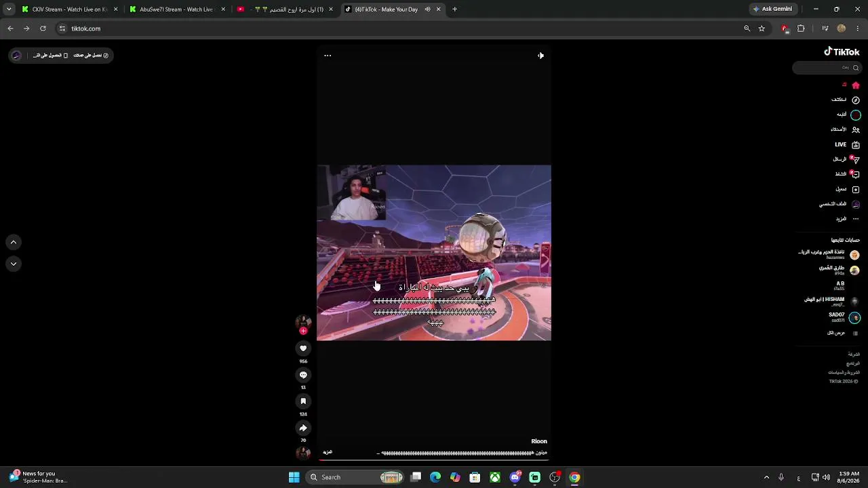
Task: Reload the TikTok page
Action: click(43, 28)
